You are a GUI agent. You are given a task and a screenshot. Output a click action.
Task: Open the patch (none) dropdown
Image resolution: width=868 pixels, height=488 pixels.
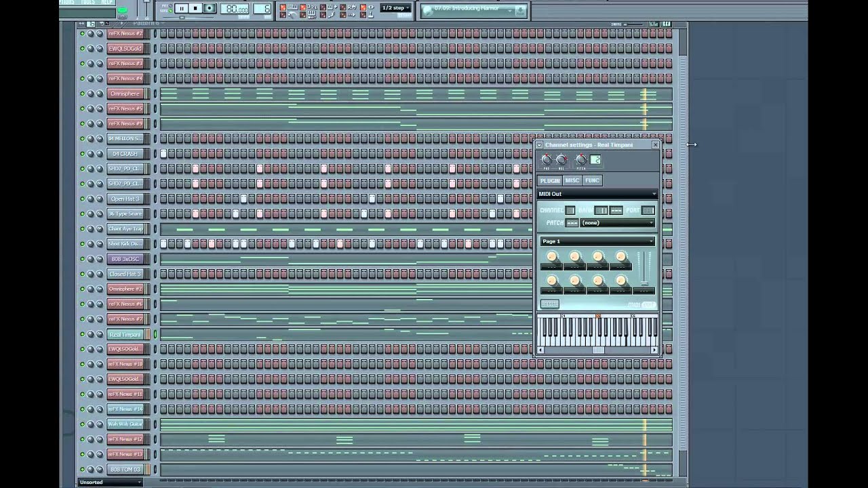click(x=618, y=223)
